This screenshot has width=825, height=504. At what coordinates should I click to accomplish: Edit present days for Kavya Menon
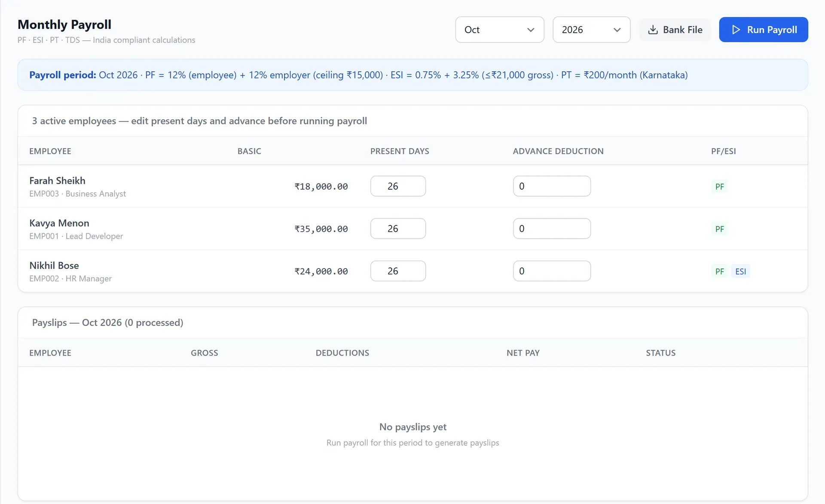398,228
